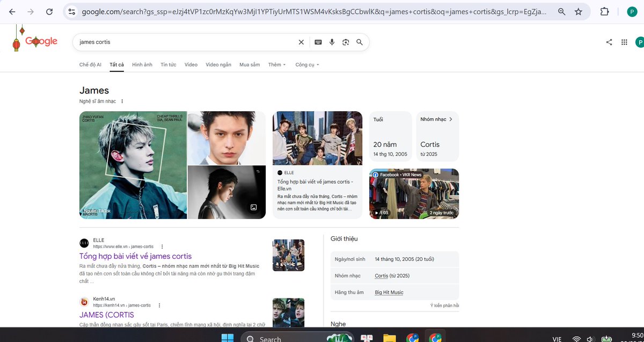Screen dimensions: 644x342
Task: Open the page zoom magnifier in the address bar
Action: pos(561,11)
